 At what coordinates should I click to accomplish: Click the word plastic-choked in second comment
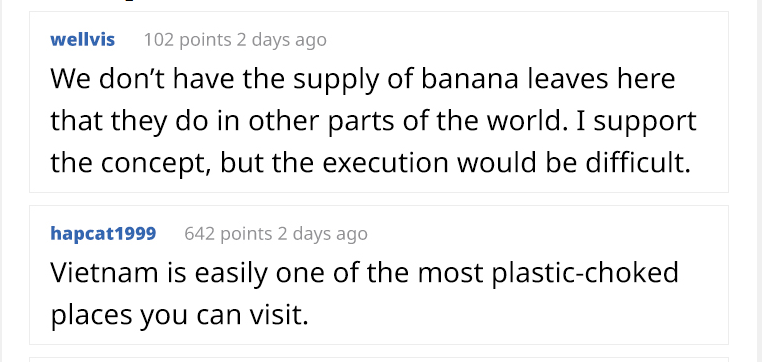point(585,273)
